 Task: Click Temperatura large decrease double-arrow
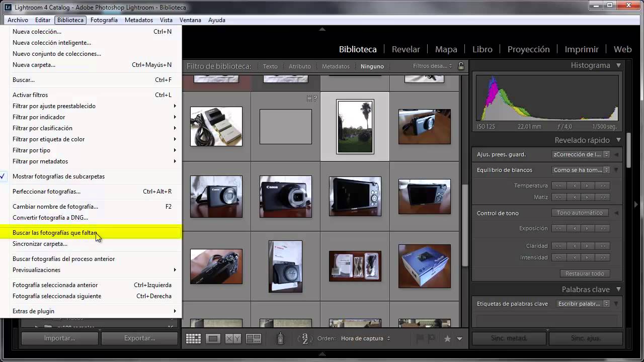pos(558,186)
